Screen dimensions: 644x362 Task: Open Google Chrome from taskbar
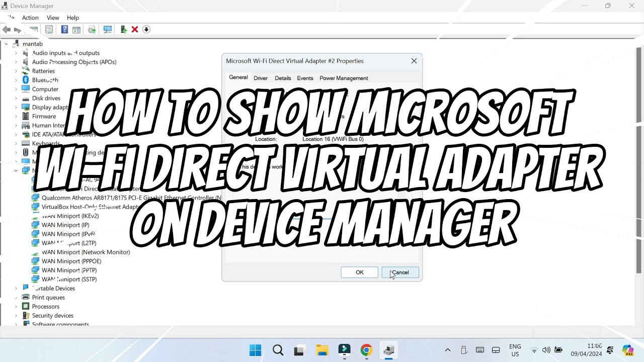click(366, 350)
